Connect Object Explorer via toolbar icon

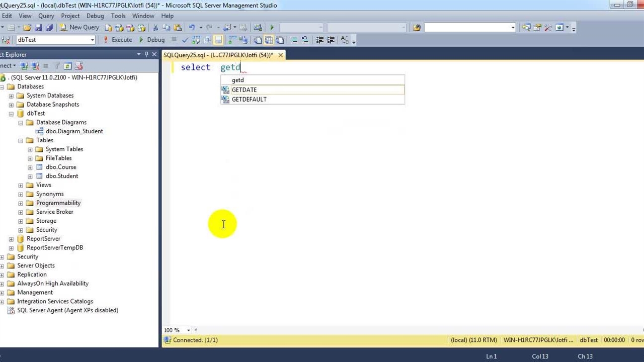(x=24, y=66)
